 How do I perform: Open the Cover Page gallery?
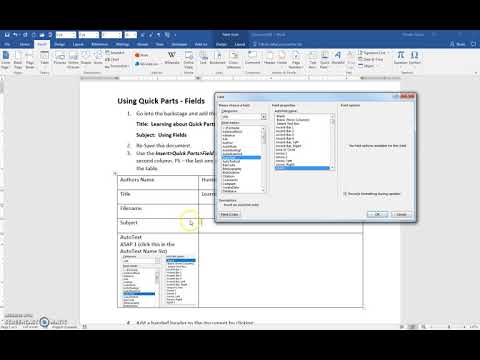pyautogui.click(x=6, y=60)
